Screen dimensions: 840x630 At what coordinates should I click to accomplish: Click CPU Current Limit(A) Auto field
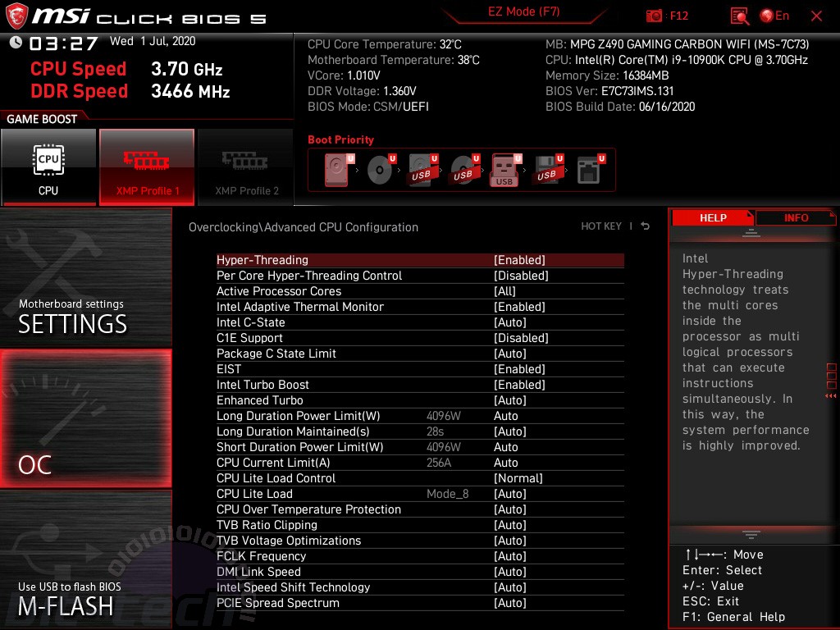(x=505, y=463)
